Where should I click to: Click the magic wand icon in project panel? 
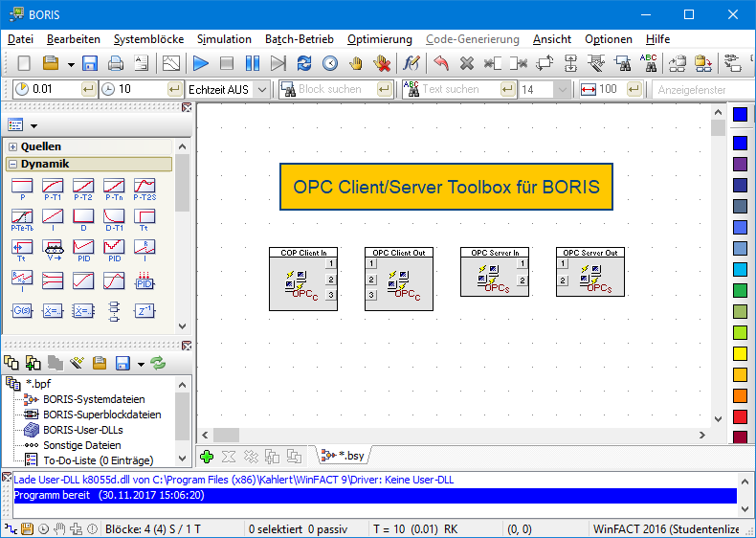78,363
